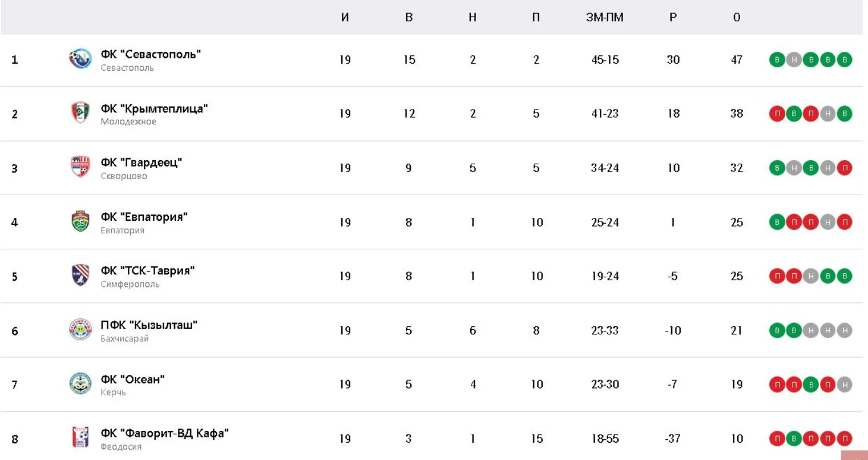Open the FC Okean team emblem

pyautogui.click(x=80, y=384)
